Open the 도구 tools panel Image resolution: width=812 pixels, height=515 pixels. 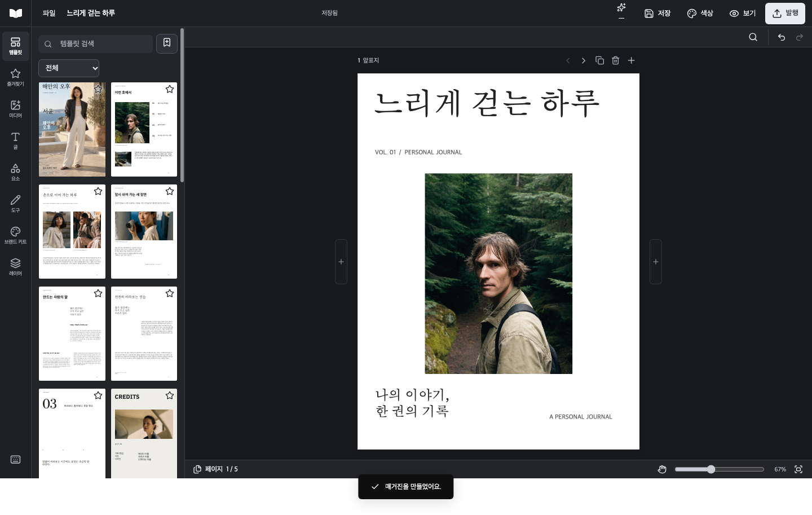(x=16, y=204)
